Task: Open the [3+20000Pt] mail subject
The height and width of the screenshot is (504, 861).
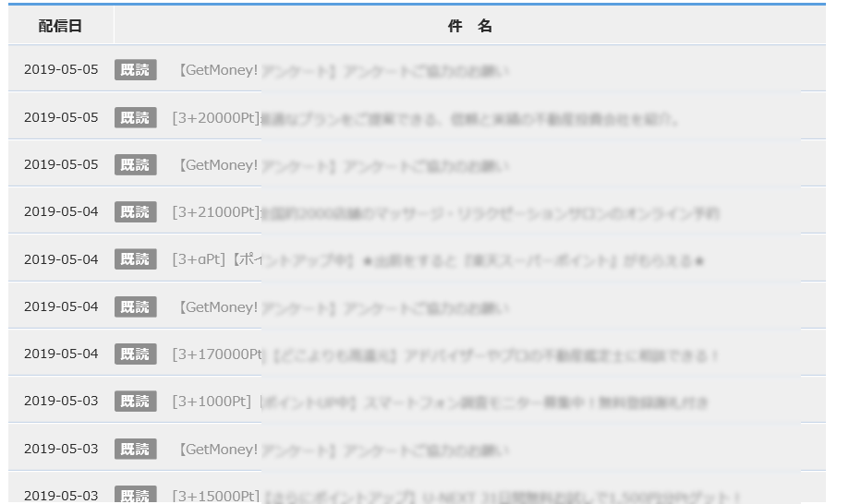Action: 425,118
